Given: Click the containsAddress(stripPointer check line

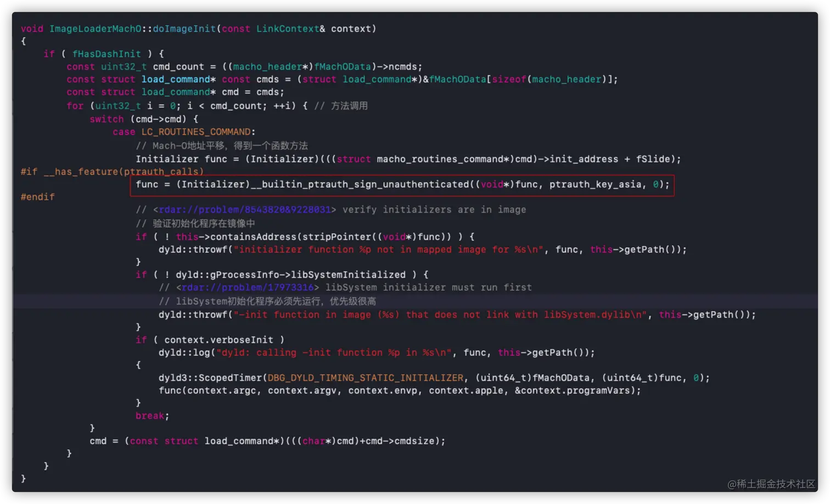Looking at the screenshot, I should (305, 237).
